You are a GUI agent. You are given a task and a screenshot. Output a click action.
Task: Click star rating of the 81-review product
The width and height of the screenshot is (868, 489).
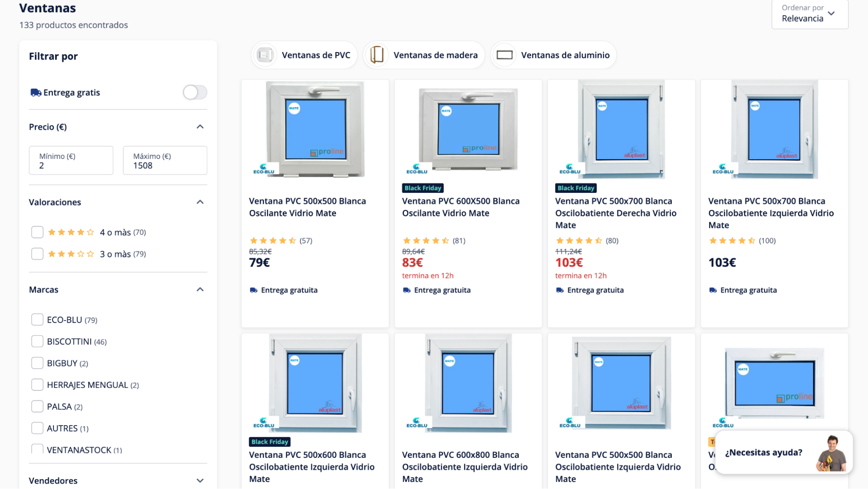coord(426,241)
